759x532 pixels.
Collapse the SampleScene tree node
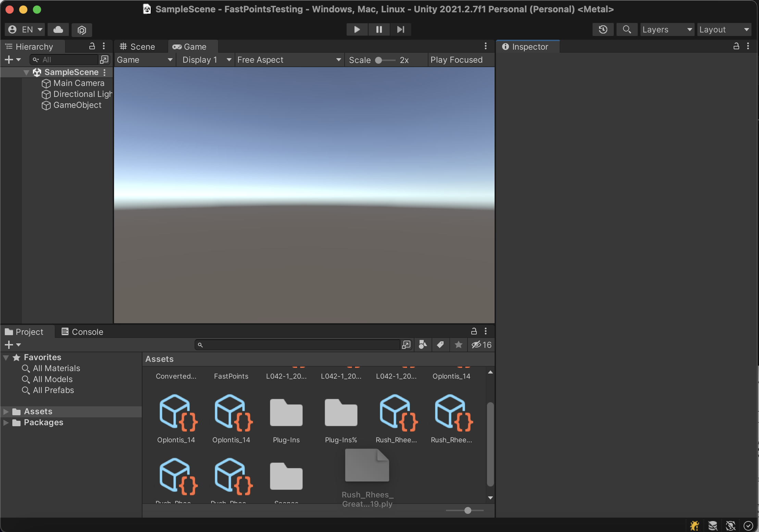pos(26,72)
